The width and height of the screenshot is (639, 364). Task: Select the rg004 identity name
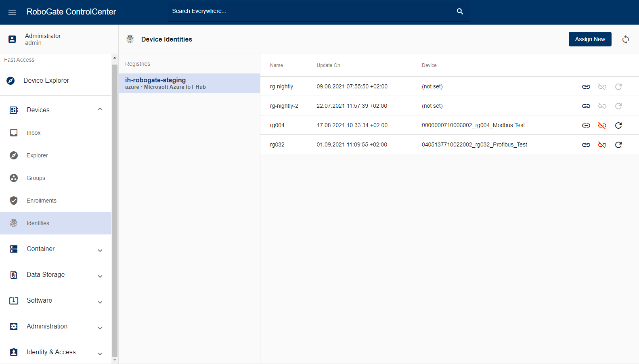[277, 126]
